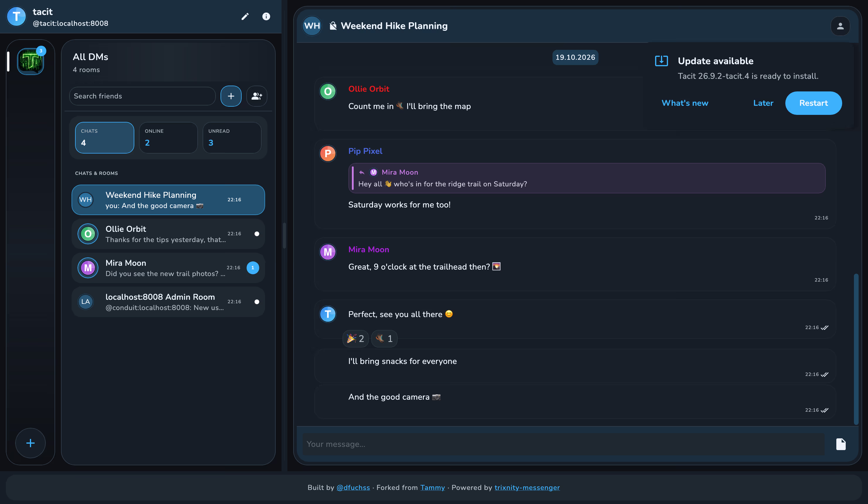Open Weekend Hike Planning chat row

pyautogui.click(x=168, y=200)
